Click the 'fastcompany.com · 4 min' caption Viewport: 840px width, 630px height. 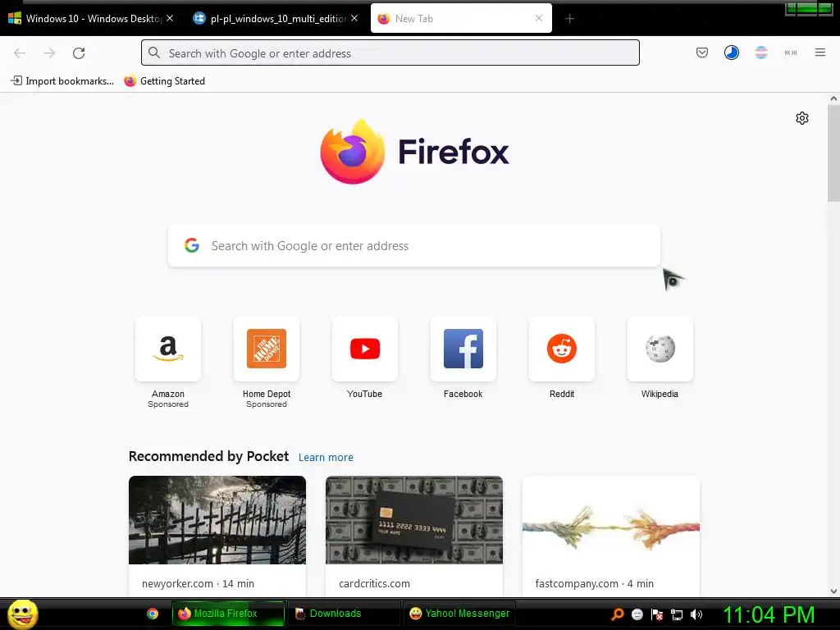pos(594,584)
